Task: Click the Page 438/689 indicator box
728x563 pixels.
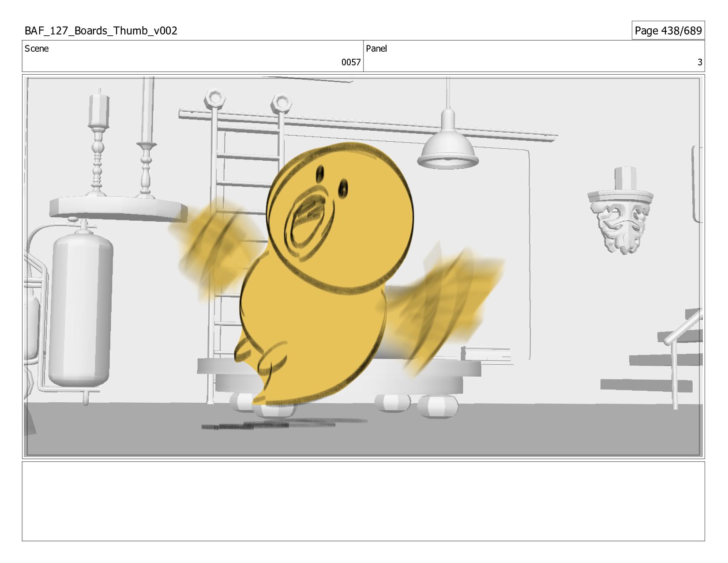Action: pos(668,30)
